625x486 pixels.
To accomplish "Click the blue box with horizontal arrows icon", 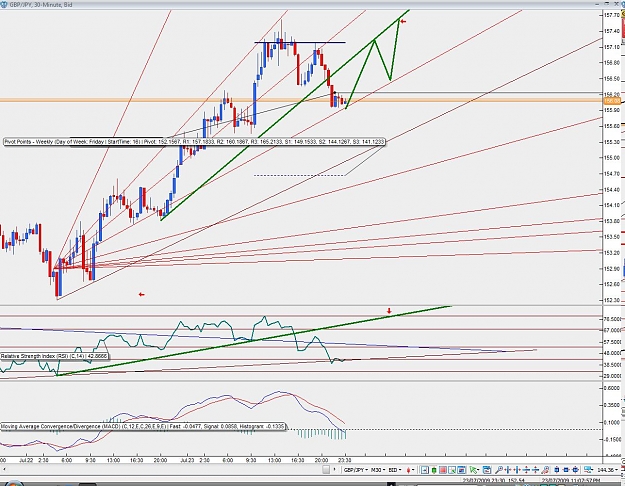I will pyautogui.click(x=566, y=470).
